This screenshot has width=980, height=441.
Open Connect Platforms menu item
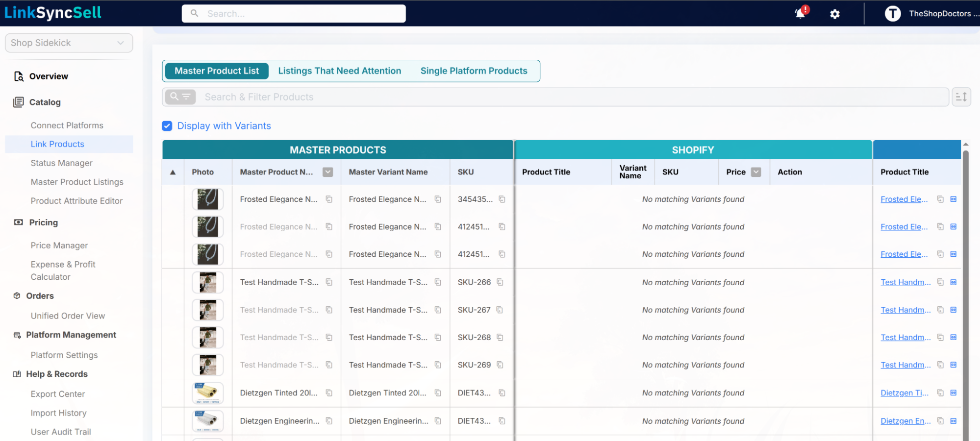click(x=67, y=125)
